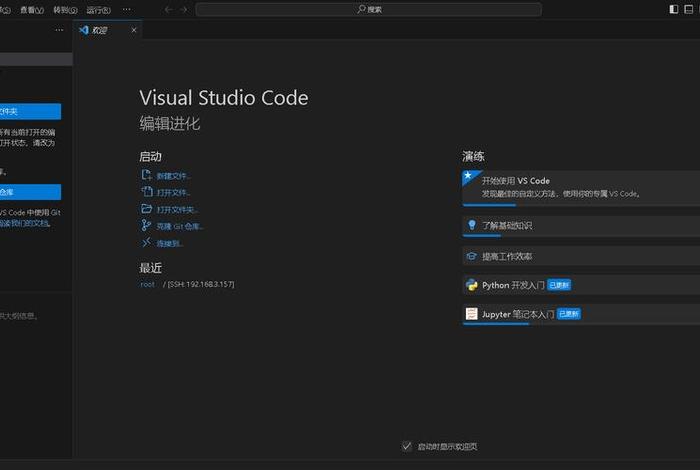Go back with the left arrow
The image size is (700, 470).
point(168,9)
